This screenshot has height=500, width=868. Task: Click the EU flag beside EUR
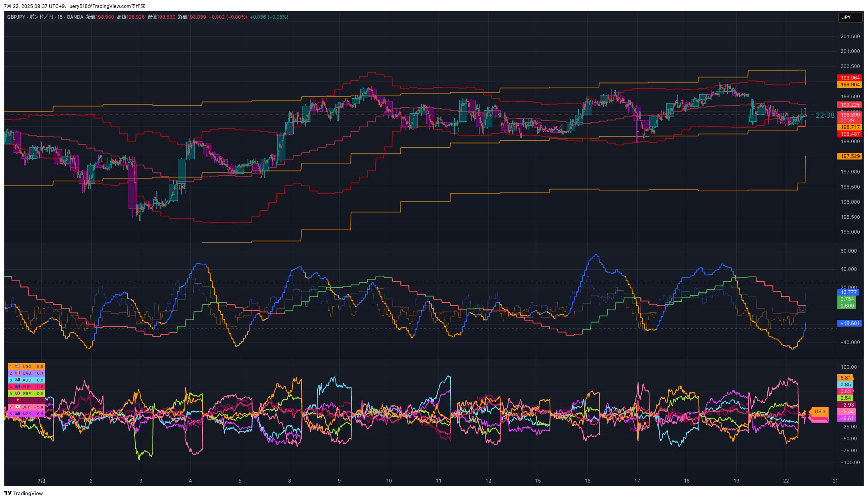coord(18,387)
